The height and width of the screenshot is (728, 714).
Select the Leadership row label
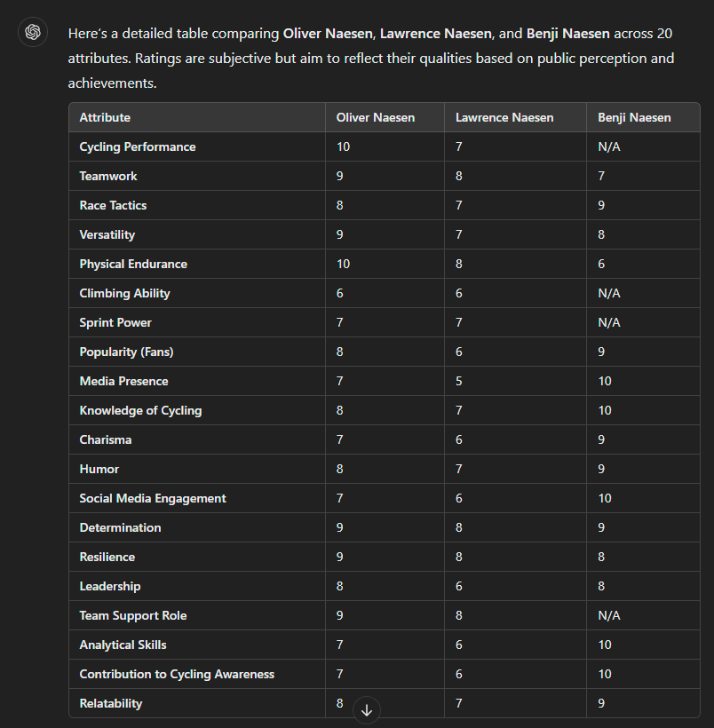click(x=109, y=586)
